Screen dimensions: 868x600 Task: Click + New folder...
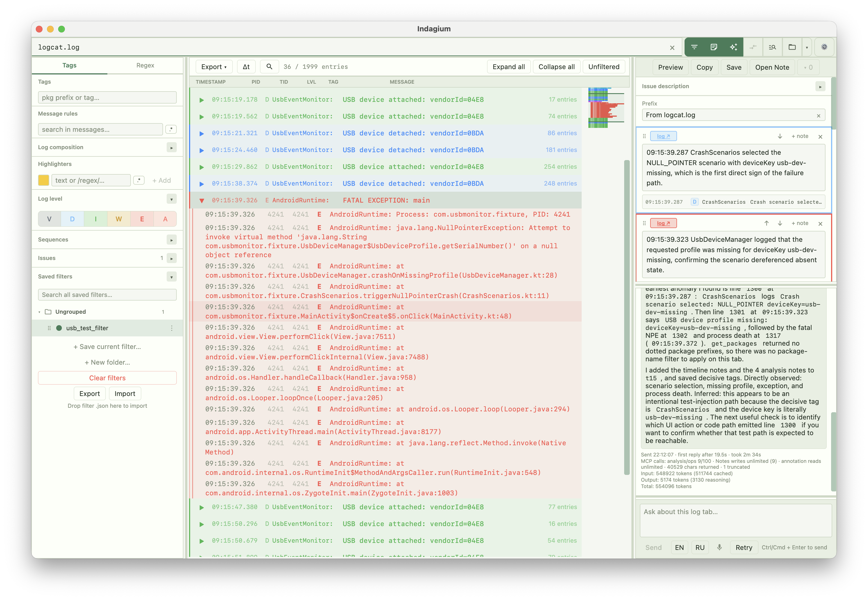click(107, 362)
